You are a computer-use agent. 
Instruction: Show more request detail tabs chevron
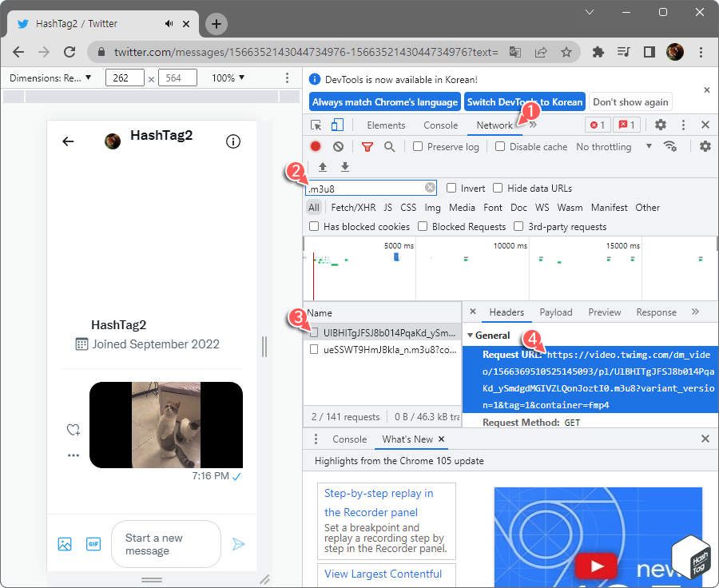click(x=695, y=312)
